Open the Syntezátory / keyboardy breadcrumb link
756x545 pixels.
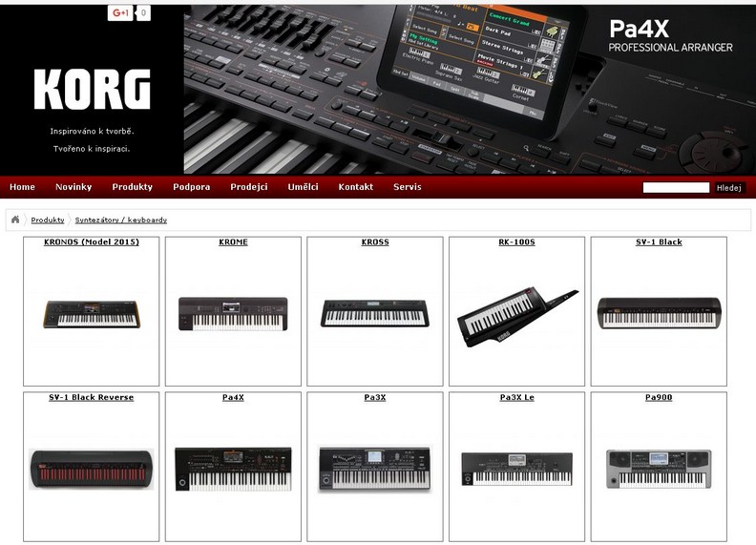pyautogui.click(x=121, y=220)
